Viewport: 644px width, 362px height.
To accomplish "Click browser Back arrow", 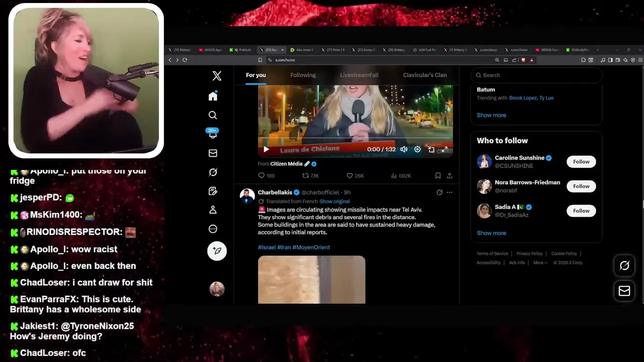I will tap(170, 60).
